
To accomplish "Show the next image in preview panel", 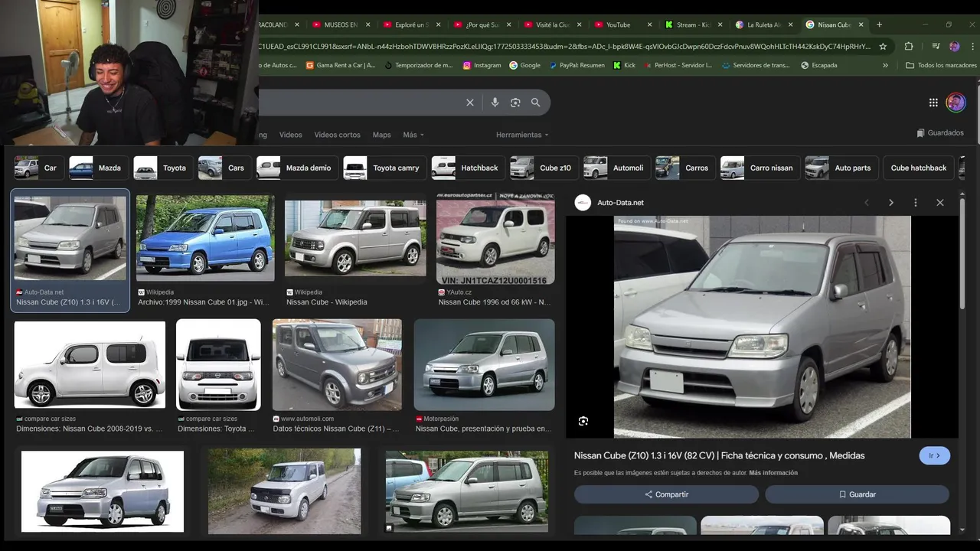I will pos(891,203).
